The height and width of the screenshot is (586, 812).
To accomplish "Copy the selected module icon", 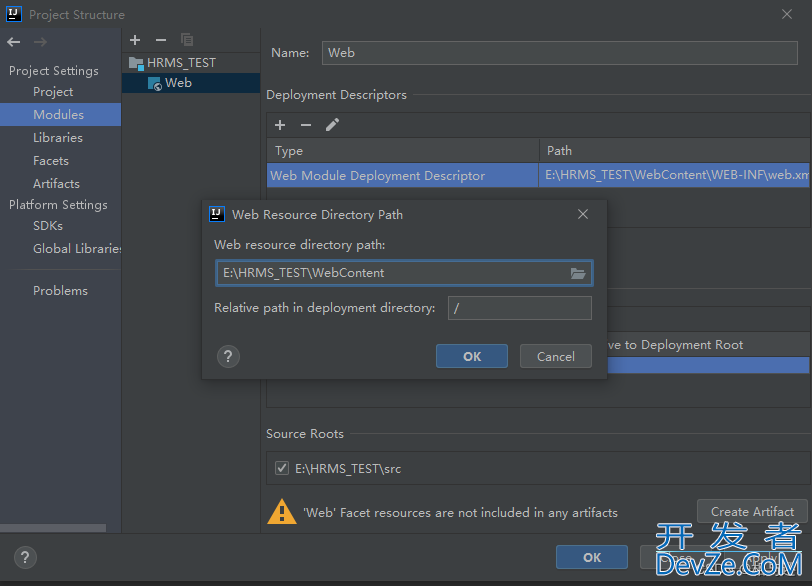I will (187, 40).
